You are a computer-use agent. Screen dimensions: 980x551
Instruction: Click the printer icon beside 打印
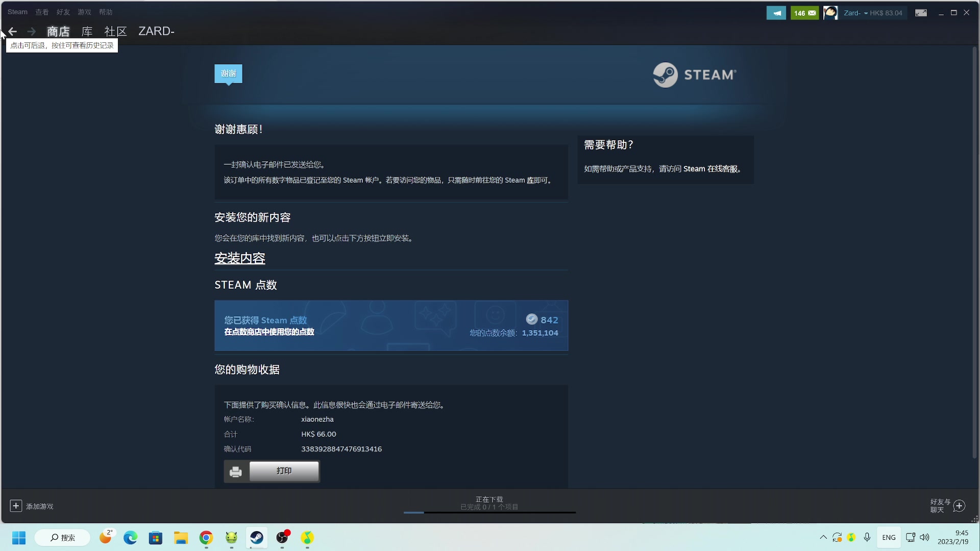236,471
